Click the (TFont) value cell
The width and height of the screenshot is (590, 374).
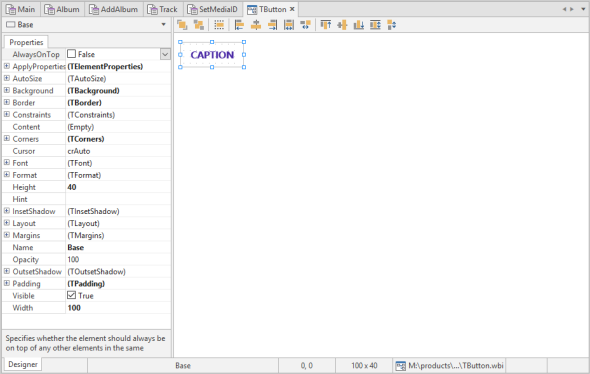point(118,163)
